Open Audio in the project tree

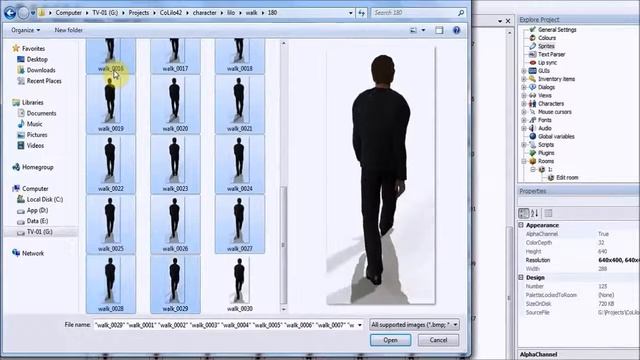[544, 128]
